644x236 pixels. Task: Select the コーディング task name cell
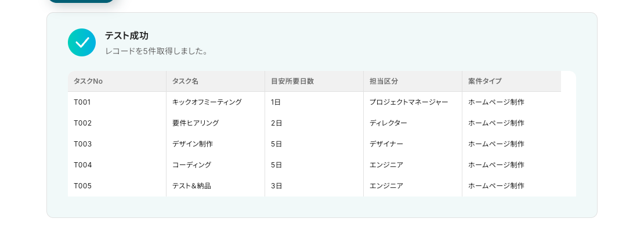(191, 165)
